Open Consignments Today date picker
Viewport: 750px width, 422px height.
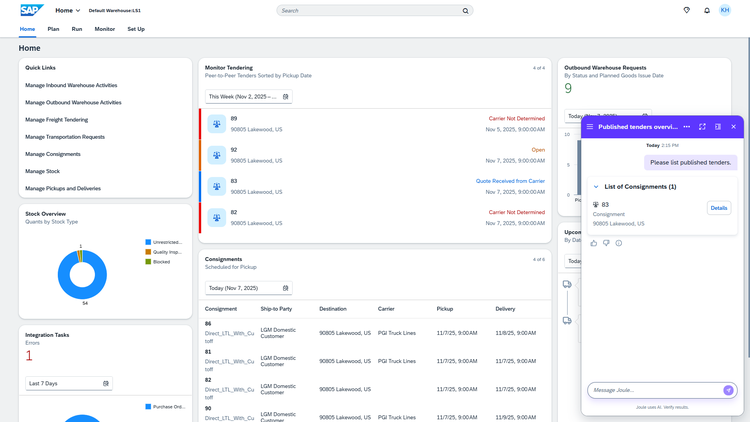pyautogui.click(x=249, y=288)
